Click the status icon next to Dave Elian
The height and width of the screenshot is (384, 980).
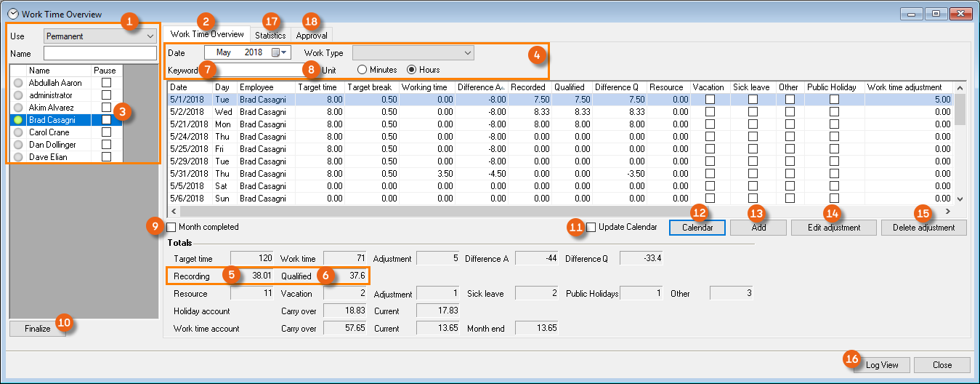pyautogui.click(x=18, y=157)
